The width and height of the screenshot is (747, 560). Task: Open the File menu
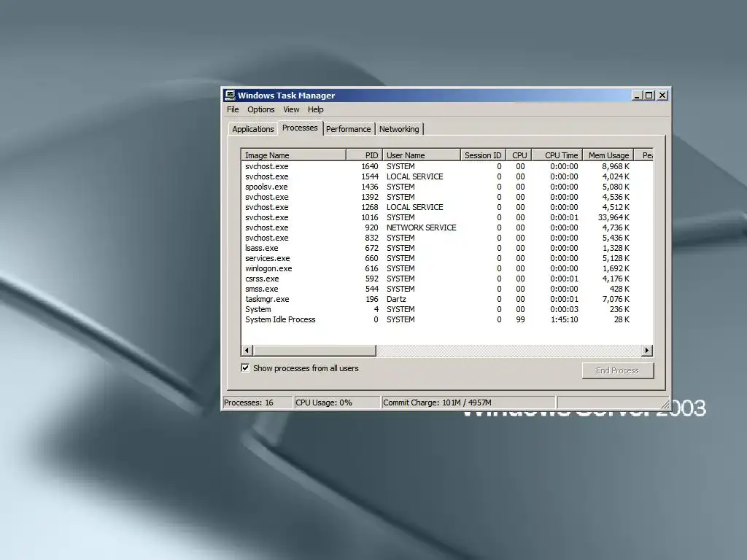pyautogui.click(x=233, y=109)
